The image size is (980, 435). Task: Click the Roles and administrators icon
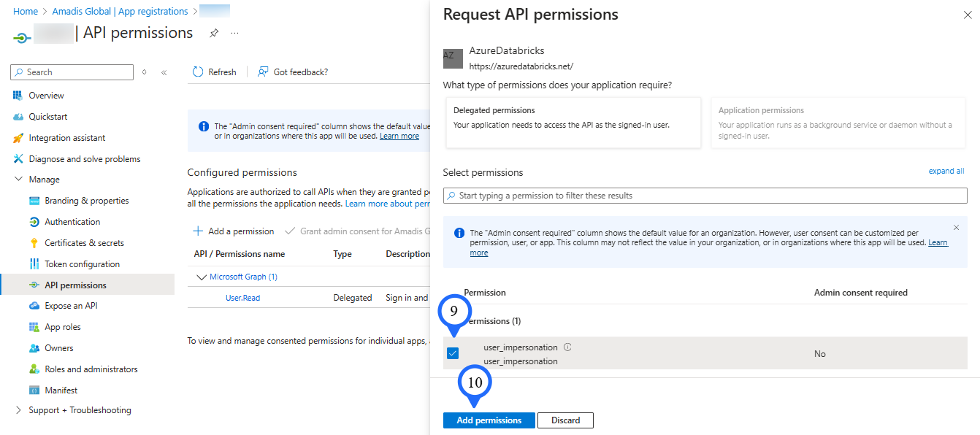tap(34, 369)
